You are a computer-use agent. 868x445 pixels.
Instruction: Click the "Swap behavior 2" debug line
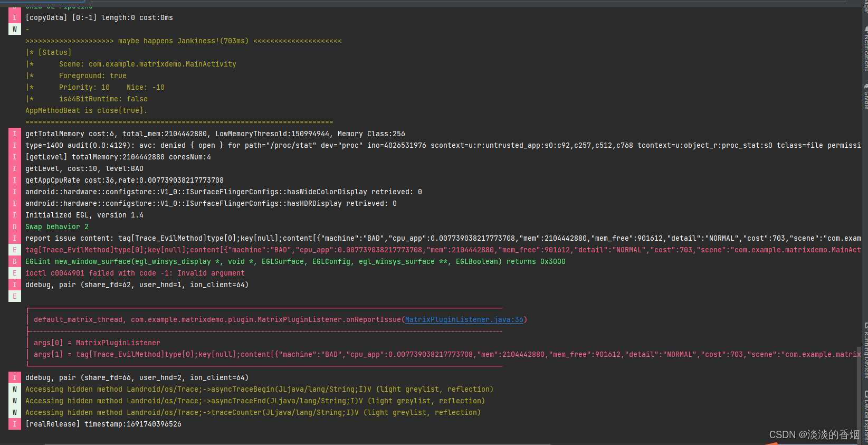pos(57,226)
